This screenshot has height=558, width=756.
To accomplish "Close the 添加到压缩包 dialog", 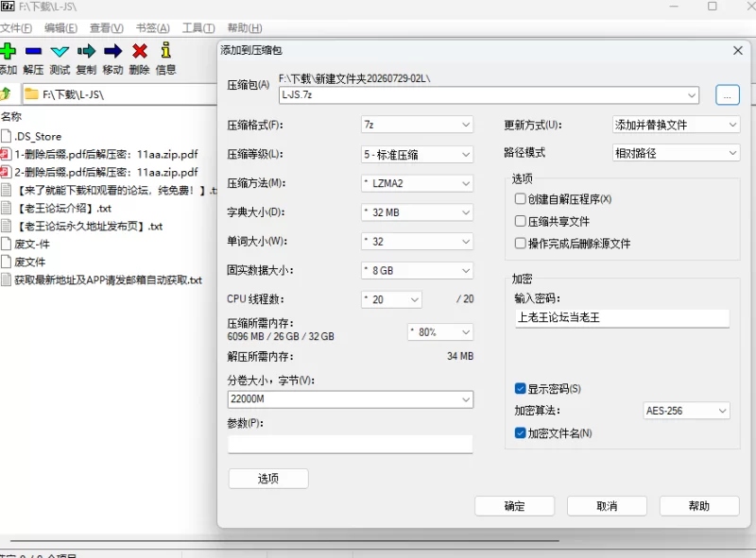I will [x=738, y=51].
